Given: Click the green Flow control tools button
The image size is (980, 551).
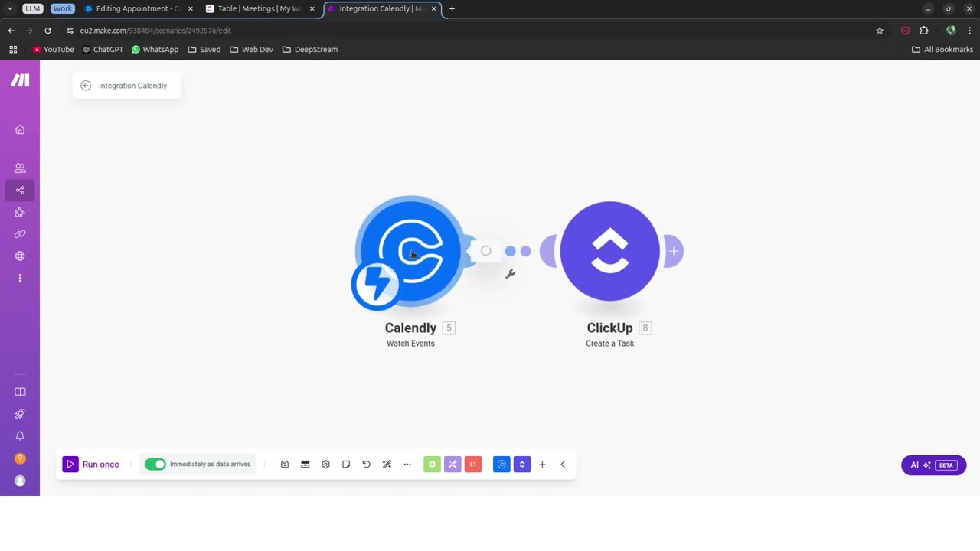Looking at the screenshot, I should pos(432,465).
